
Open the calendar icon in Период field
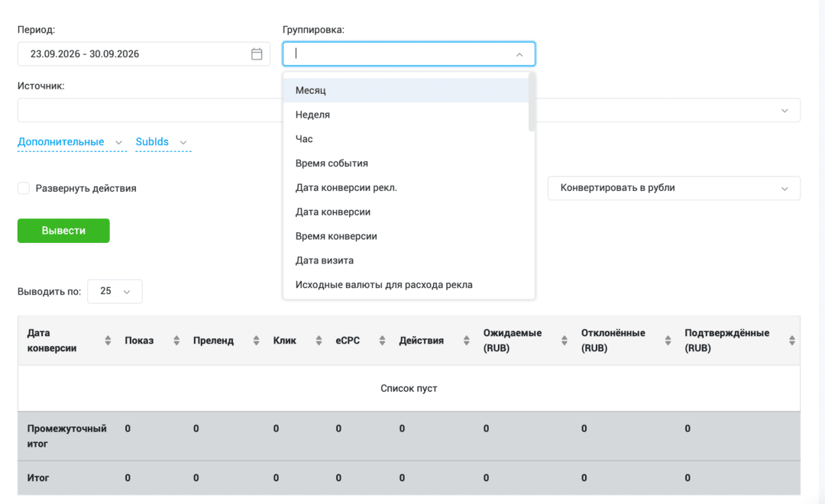pyautogui.click(x=257, y=53)
